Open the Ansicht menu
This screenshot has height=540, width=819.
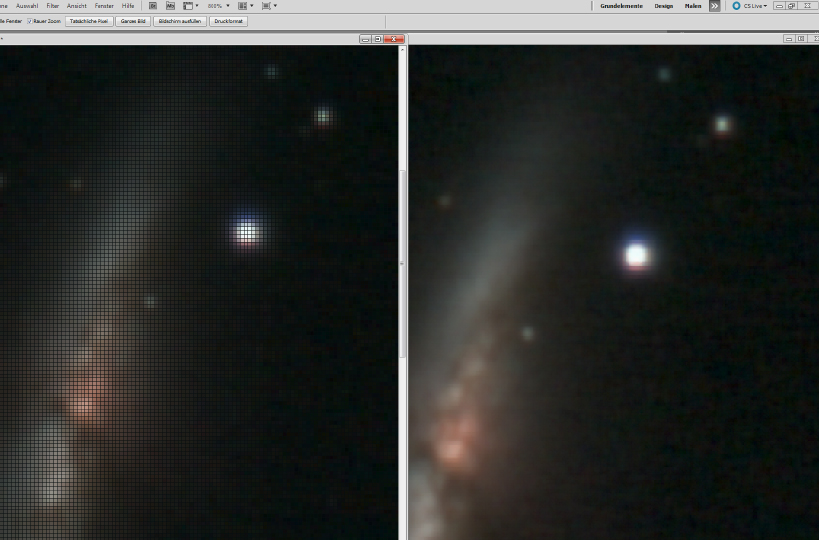pyautogui.click(x=76, y=6)
